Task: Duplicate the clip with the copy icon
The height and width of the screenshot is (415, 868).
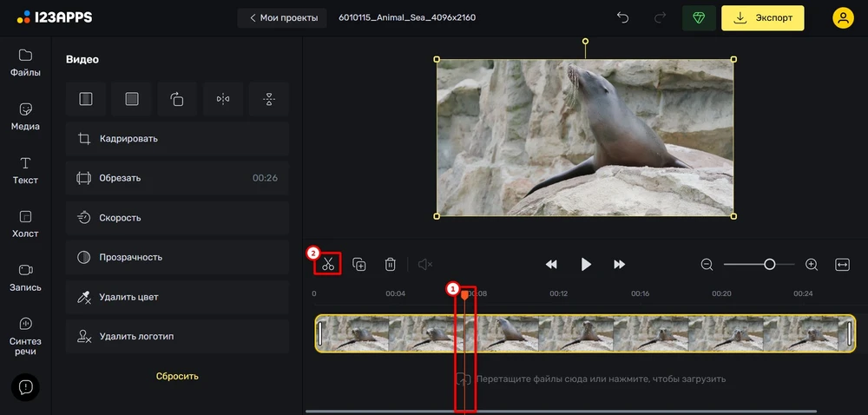Action: (359, 265)
